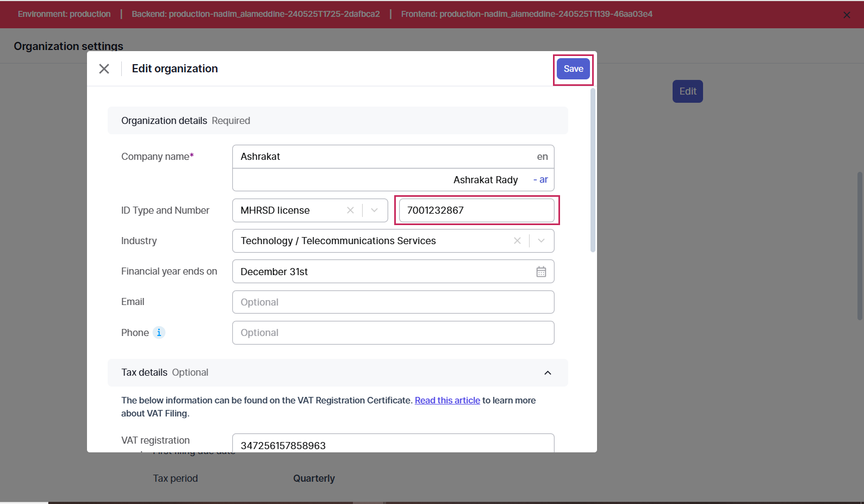Screen dimensions: 864x504
Task: Edit the English company name field
Action: (393, 157)
